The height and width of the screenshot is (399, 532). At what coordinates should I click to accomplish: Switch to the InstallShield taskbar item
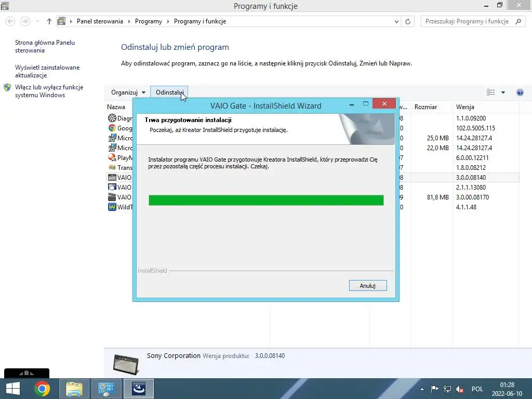(x=138, y=389)
